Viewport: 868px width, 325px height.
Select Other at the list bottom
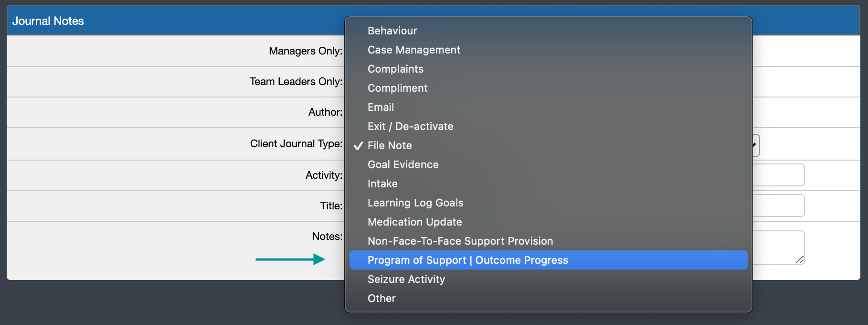coord(381,298)
